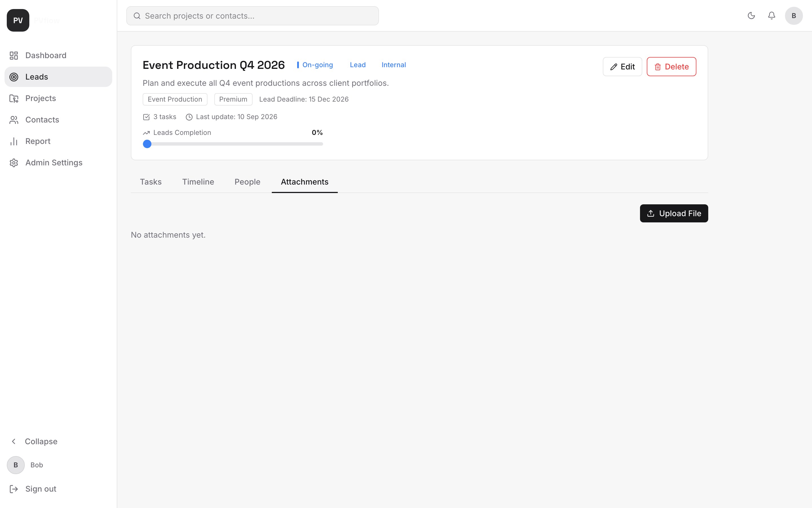The width and height of the screenshot is (812, 508).
Task: Go to Projects in the sidebar
Action: click(58, 98)
